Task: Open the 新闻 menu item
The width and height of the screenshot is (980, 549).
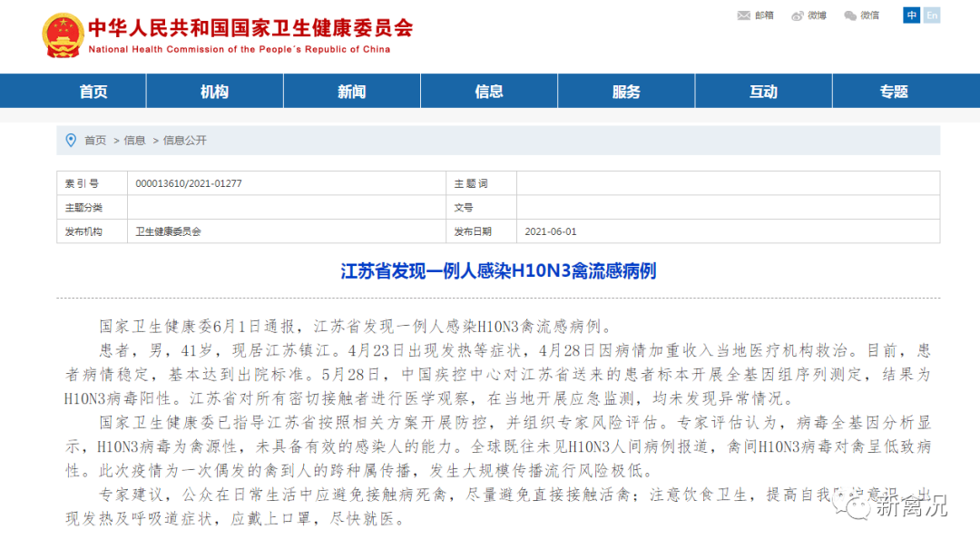Action: coord(351,91)
